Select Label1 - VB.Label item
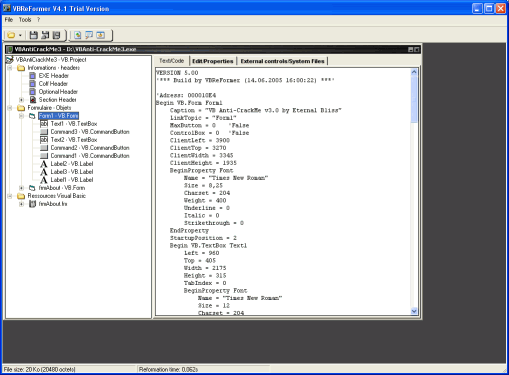Image resolution: width=509 pixels, height=375 pixels. pos(72,180)
